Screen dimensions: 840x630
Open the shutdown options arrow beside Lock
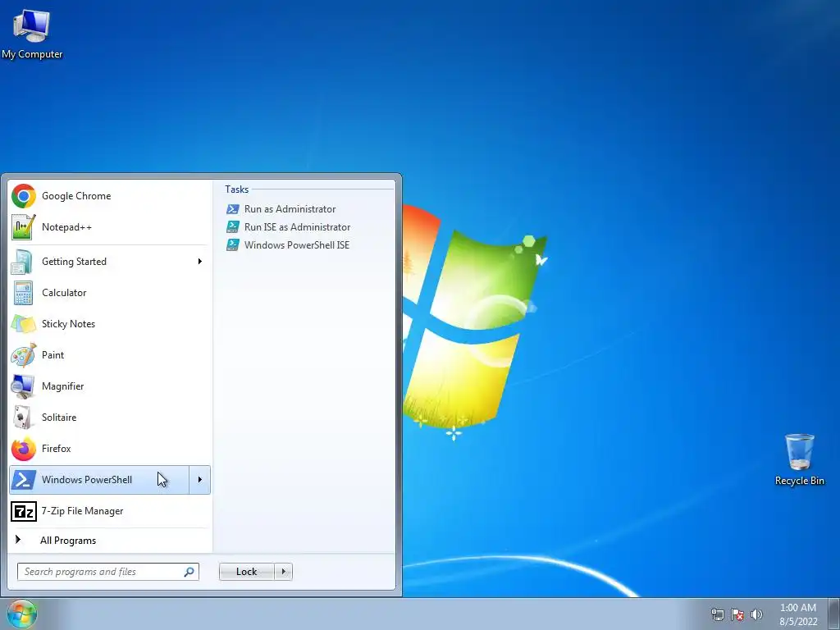[x=283, y=572]
